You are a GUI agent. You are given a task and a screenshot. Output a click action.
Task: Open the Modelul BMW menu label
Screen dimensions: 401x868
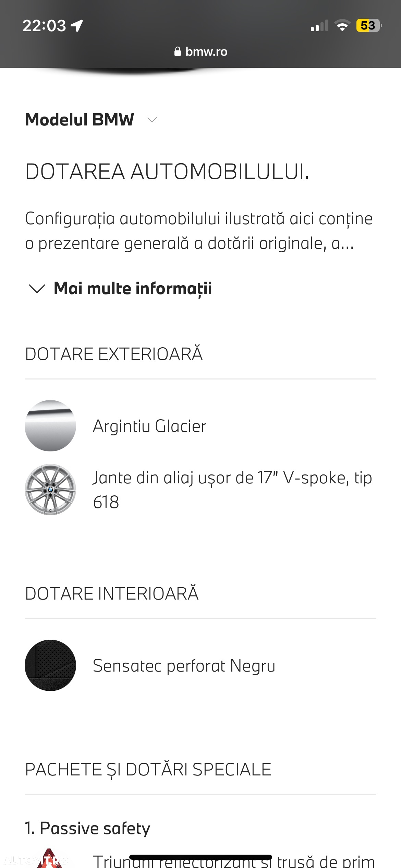[x=80, y=120]
